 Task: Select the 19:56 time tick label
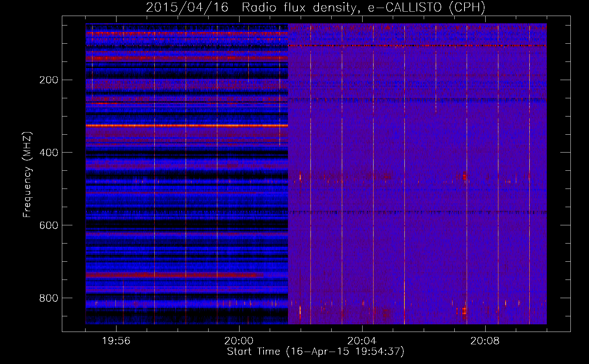(x=116, y=341)
